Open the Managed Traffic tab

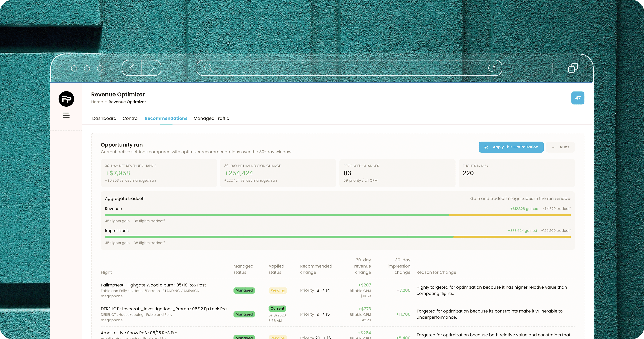(x=211, y=118)
